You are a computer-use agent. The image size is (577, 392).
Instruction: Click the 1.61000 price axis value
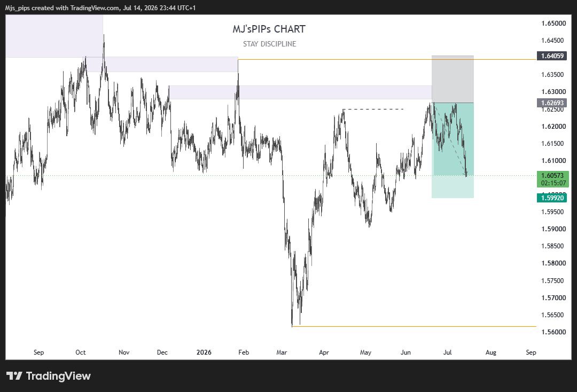click(553, 160)
